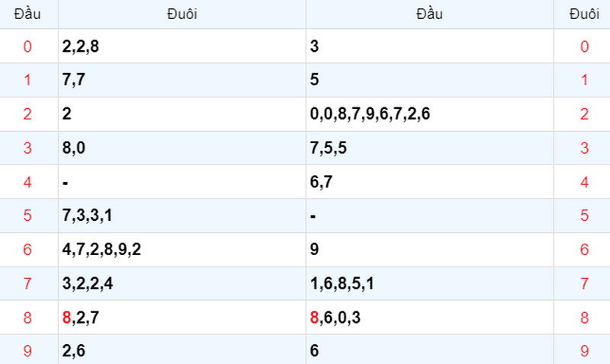Click the cell with 7,3,3,1

(x=182, y=216)
